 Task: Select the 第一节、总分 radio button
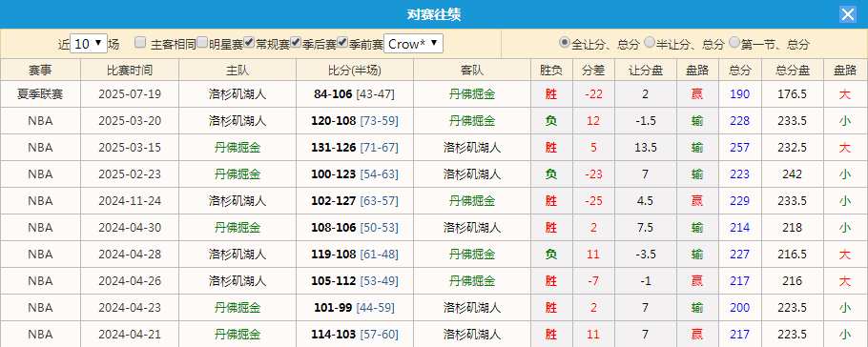point(734,42)
